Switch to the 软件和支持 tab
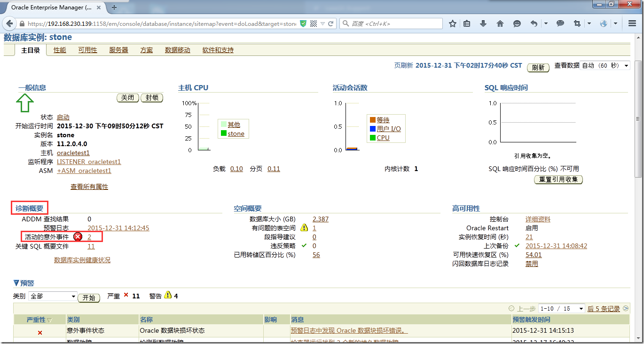The height and width of the screenshot is (344, 644). pyautogui.click(x=218, y=50)
